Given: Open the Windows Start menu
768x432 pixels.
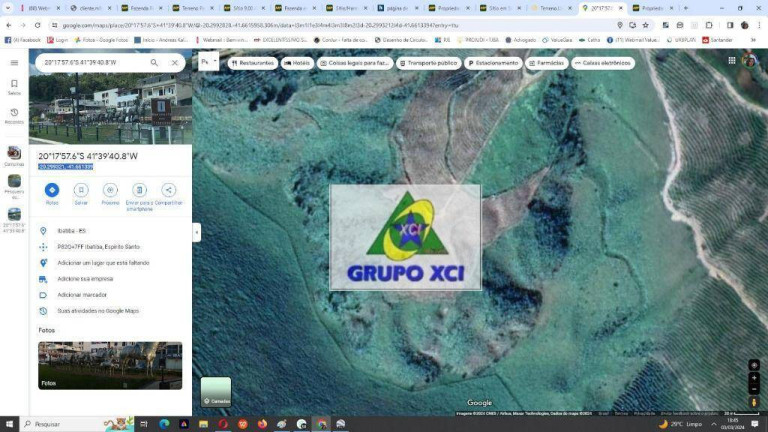Looking at the screenshot, I should tap(9, 424).
